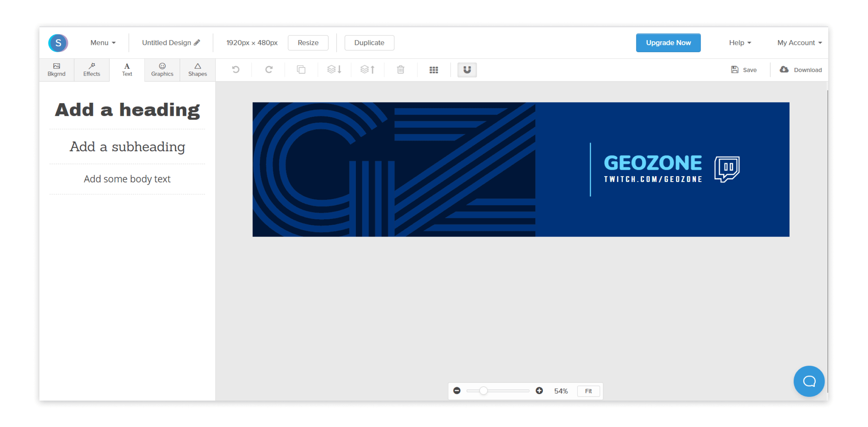Click the Download button
The image size is (868, 427).
[x=801, y=70]
